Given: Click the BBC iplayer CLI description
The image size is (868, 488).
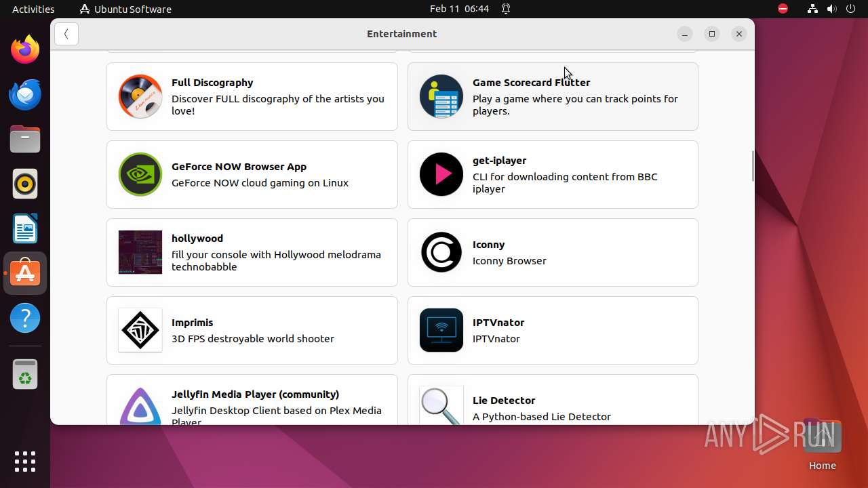Looking at the screenshot, I should (x=565, y=183).
